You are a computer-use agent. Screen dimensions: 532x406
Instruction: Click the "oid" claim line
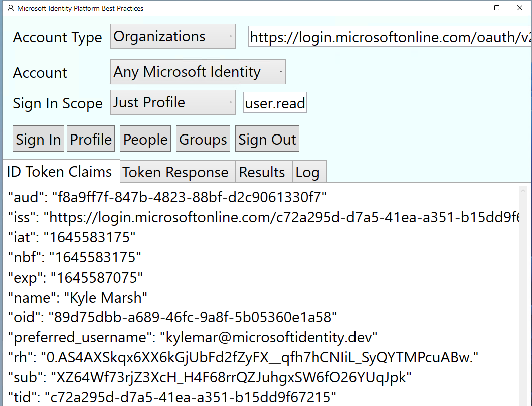[x=172, y=317]
